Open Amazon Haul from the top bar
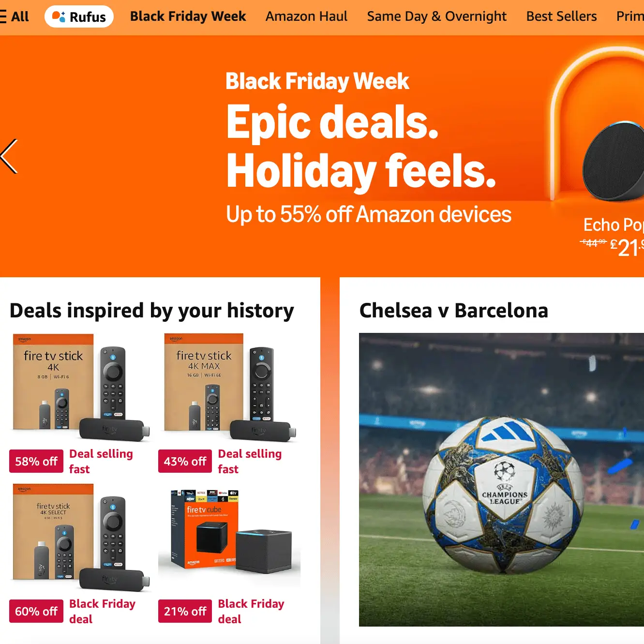Image resolution: width=644 pixels, height=644 pixels. [306, 16]
